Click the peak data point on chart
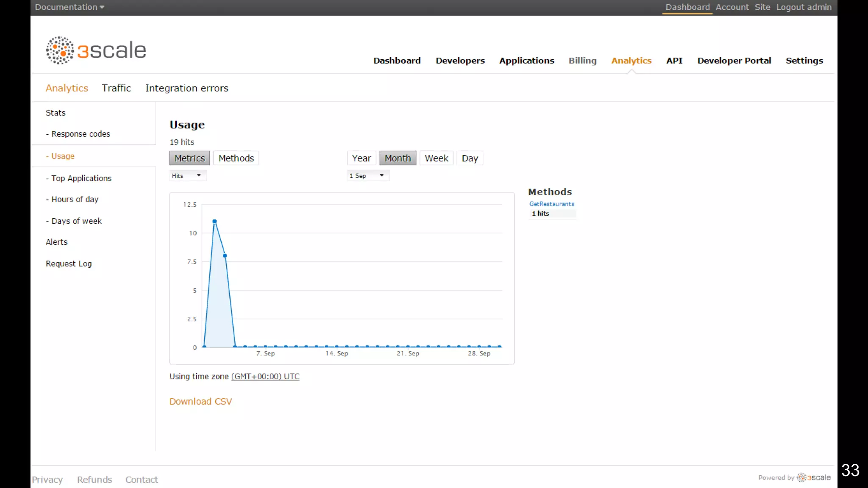Image resolution: width=868 pixels, height=488 pixels. (214, 222)
